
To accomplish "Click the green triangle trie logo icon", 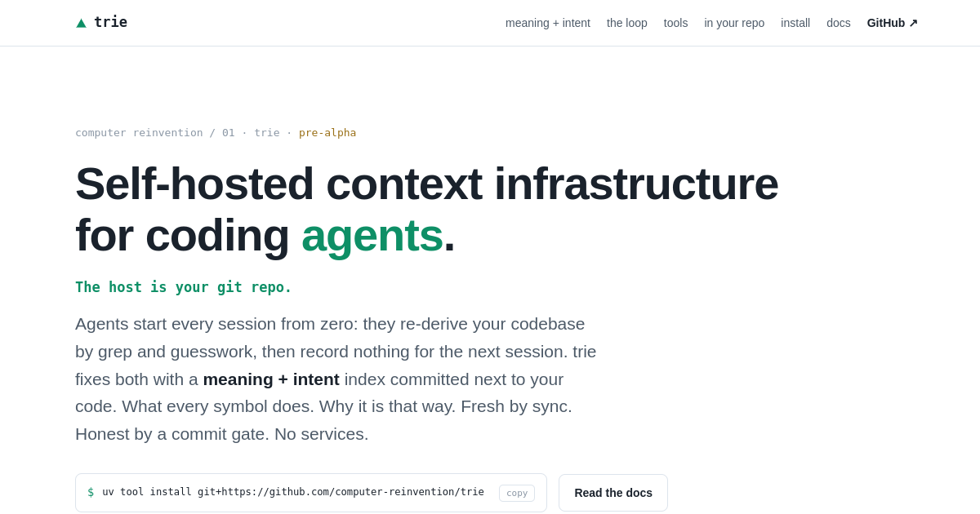I will 81,23.
